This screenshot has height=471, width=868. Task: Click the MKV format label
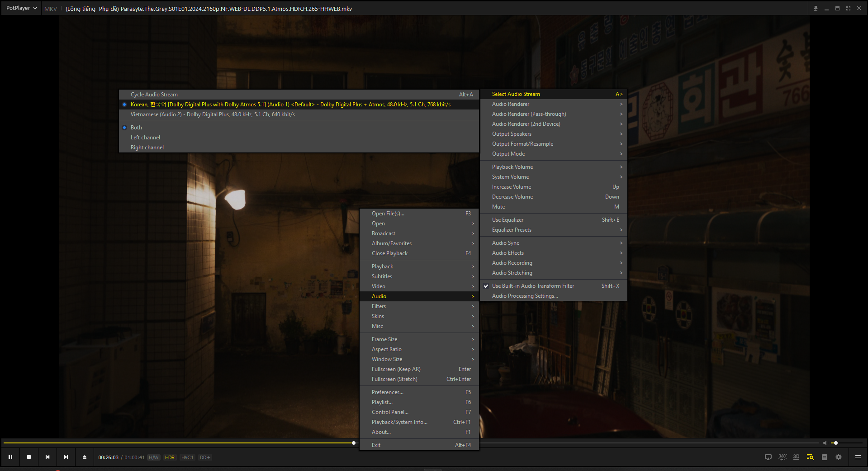tap(51, 9)
